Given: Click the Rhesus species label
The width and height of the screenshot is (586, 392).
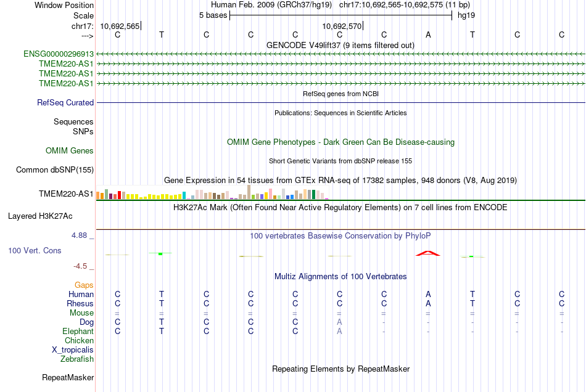Looking at the screenshot, I should (x=80, y=303).
